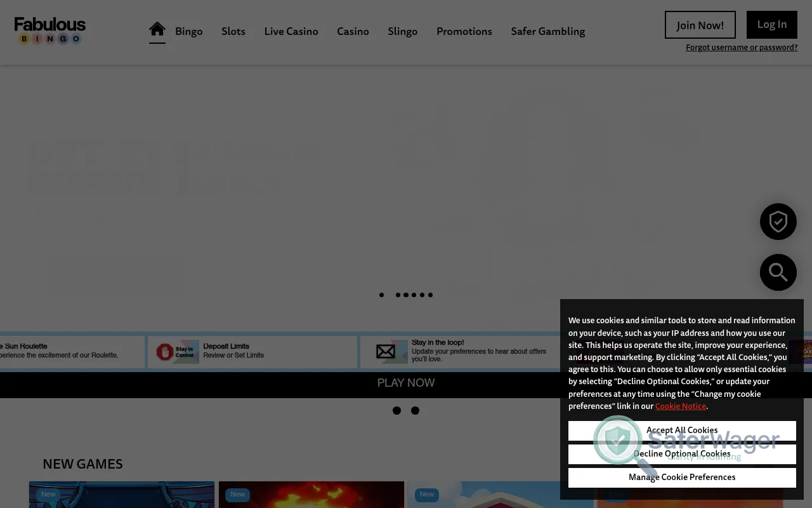Image resolution: width=812 pixels, height=508 pixels.
Task: Open the Forgot username or password link
Action: point(742,47)
